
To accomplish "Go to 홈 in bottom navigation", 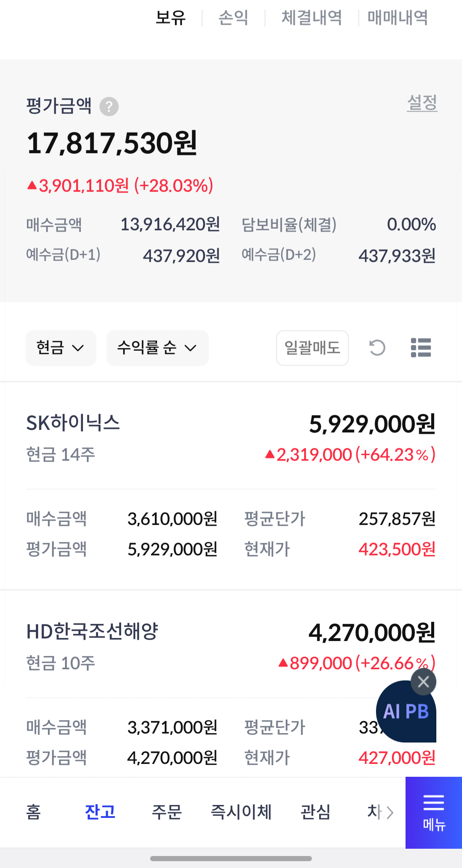I will [x=33, y=811].
